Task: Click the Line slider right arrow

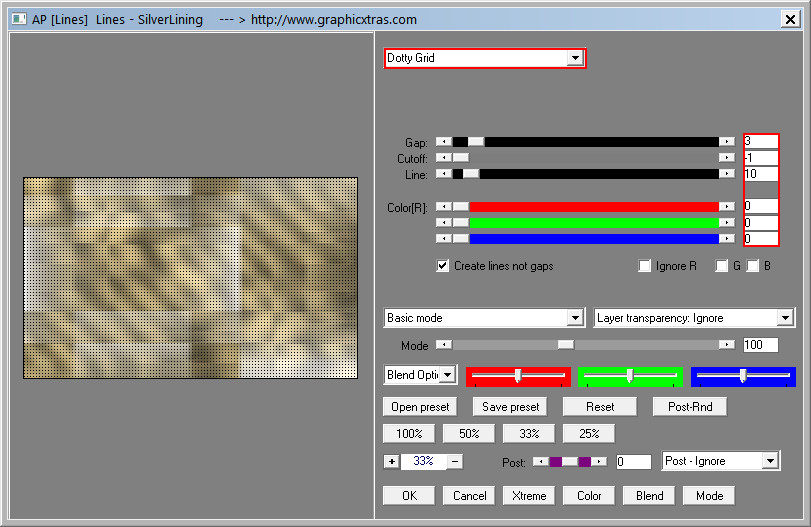Action: [727, 174]
